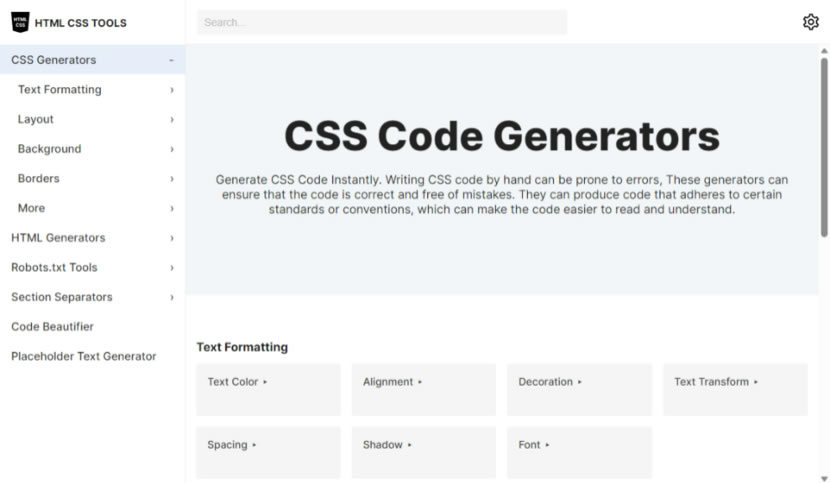Open settings via the gear icon
Viewport: 830px width, 483px height.
click(810, 22)
